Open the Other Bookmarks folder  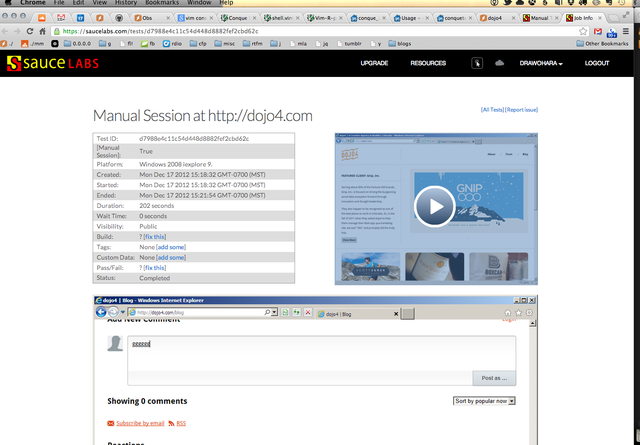tap(602, 43)
